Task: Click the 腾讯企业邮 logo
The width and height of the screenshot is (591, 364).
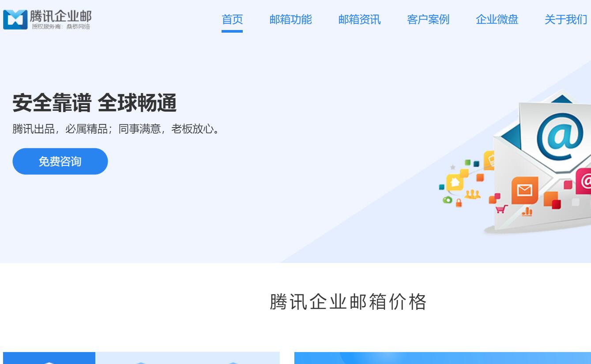Action: coord(47,20)
